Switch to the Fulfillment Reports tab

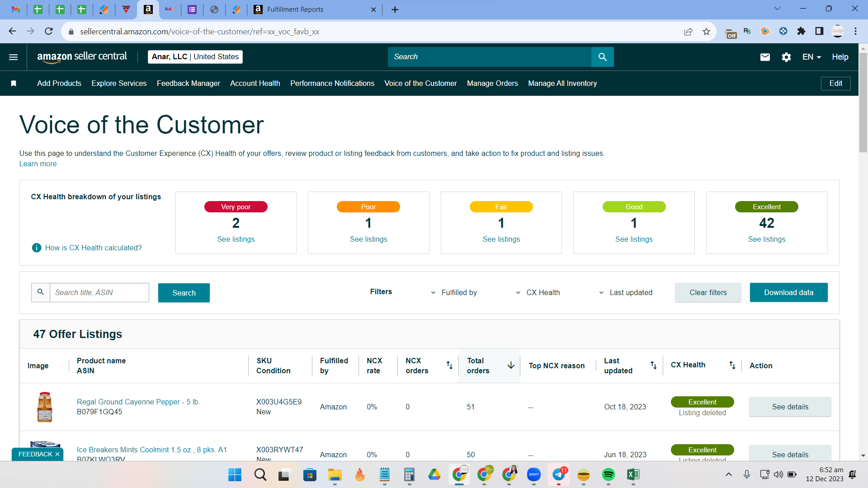pos(315,9)
